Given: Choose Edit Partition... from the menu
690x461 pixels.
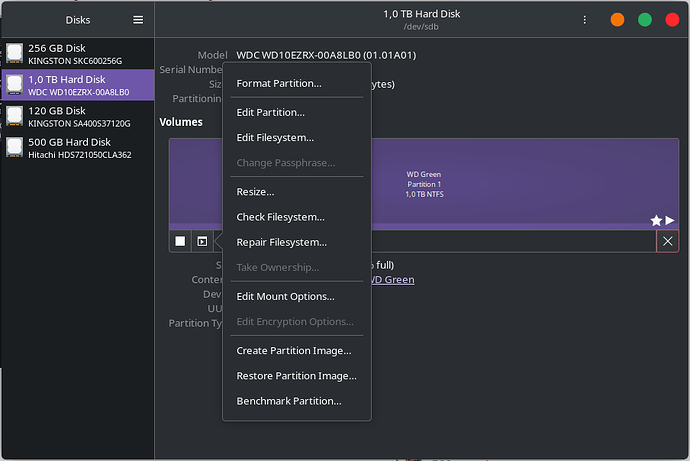Looking at the screenshot, I should (270, 112).
